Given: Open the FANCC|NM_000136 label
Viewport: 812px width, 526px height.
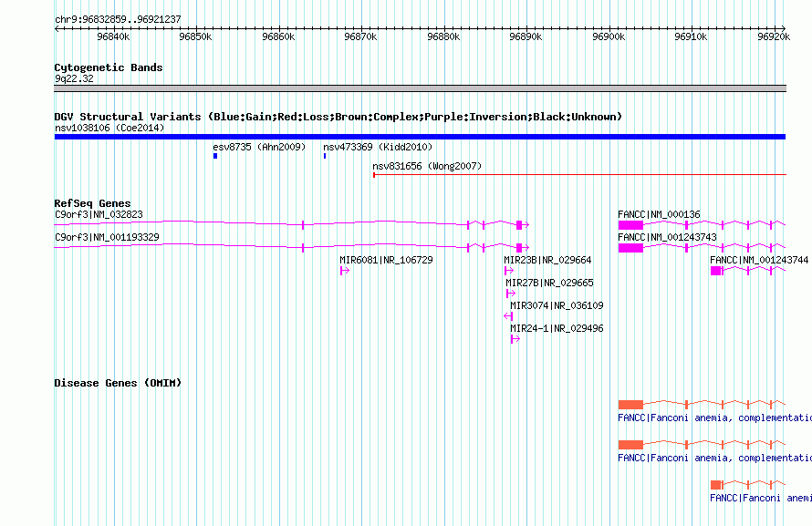Looking at the screenshot, I should (x=660, y=214).
